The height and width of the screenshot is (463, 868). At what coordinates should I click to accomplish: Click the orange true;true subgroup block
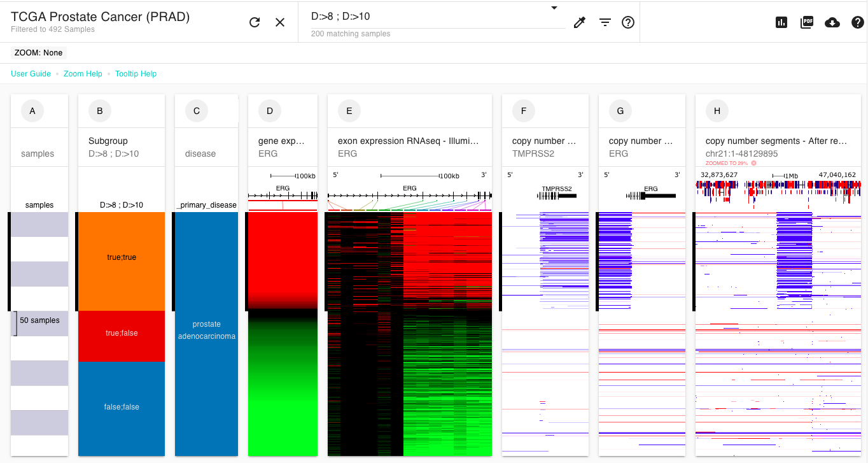click(x=122, y=261)
